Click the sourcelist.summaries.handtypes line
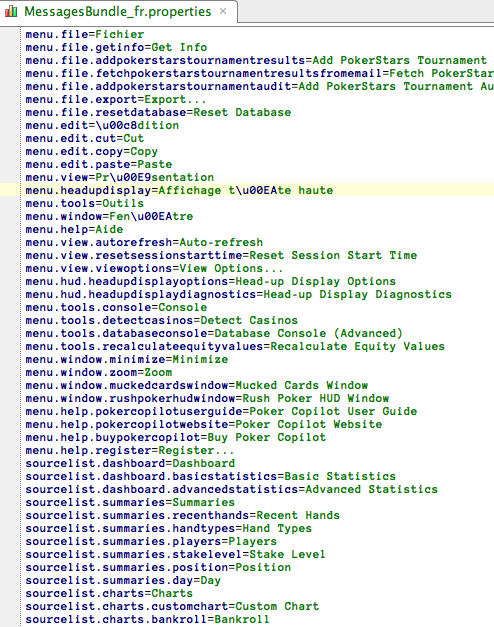This screenshot has width=494, height=627. [169, 528]
